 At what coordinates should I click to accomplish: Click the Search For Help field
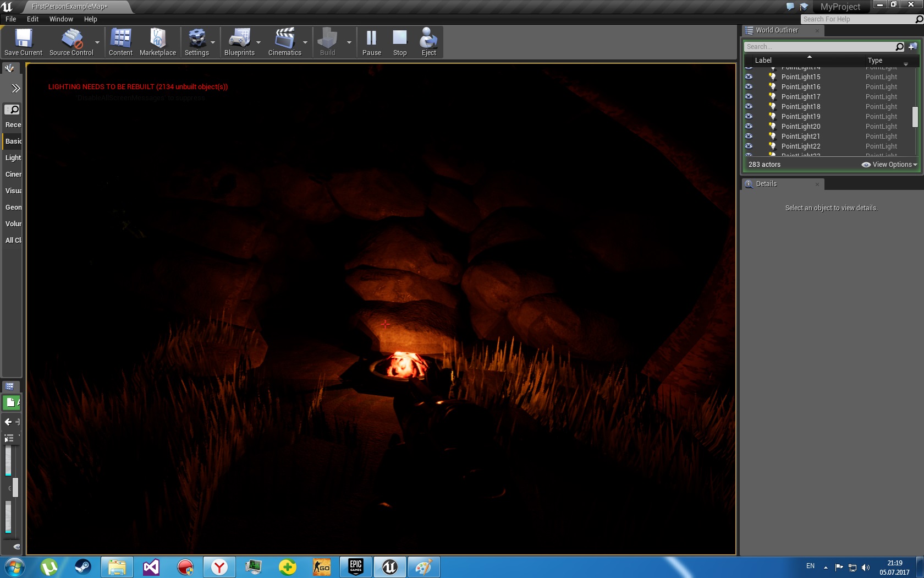coord(857,19)
